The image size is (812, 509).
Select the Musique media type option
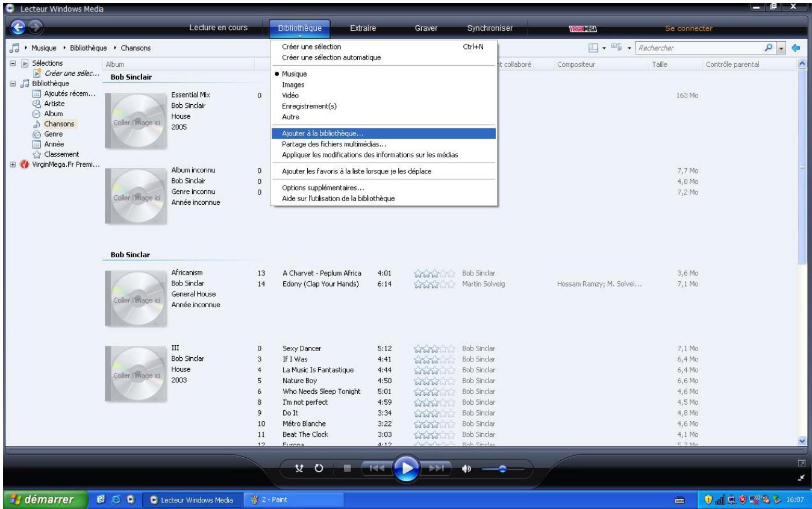click(x=384, y=74)
